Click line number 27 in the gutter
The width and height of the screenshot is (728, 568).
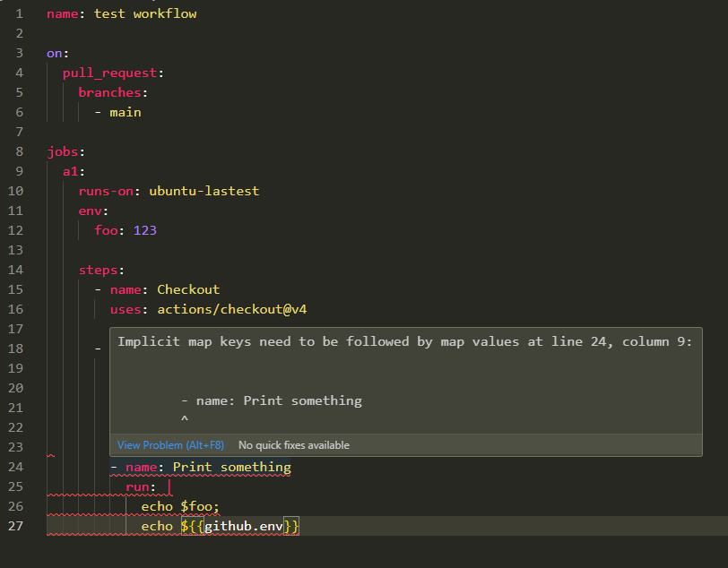click(15, 526)
